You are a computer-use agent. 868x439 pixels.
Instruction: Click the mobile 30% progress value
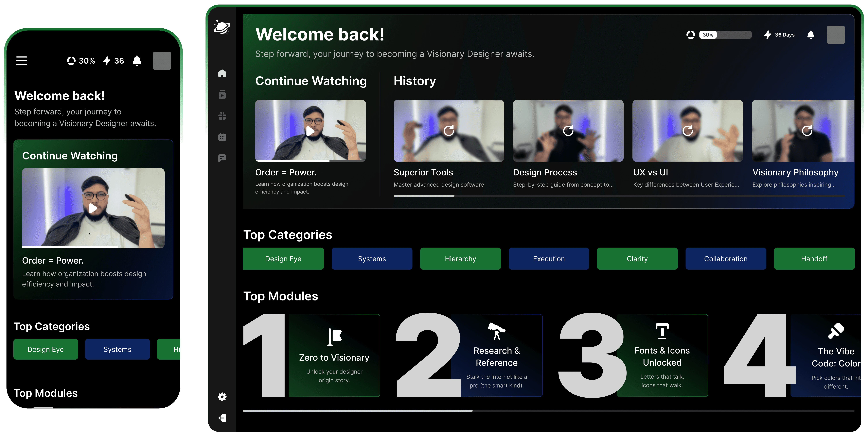tap(87, 61)
